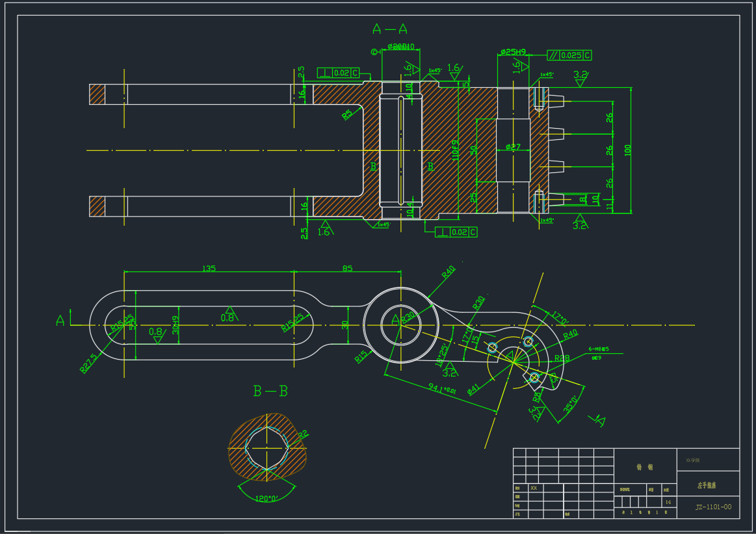This screenshot has height=534, width=756.
Task: Click the 110f9 vertical dimension
Action: pyautogui.click(x=456, y=150)
